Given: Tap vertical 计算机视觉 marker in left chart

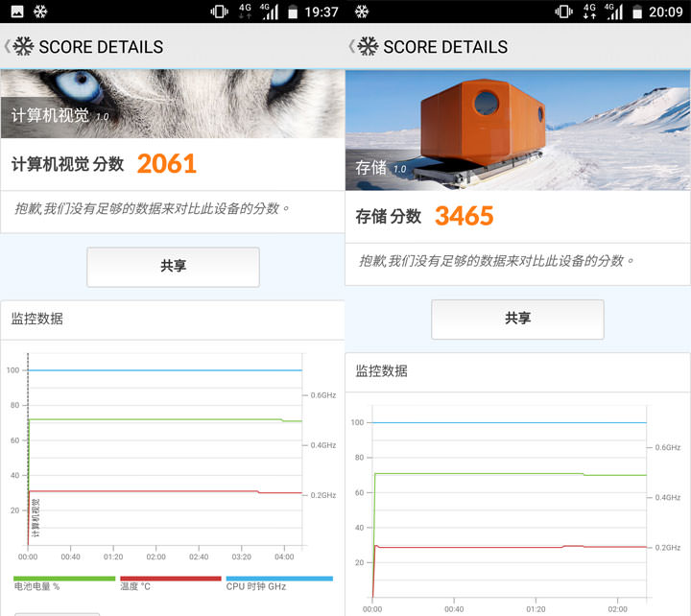Looking at the screenshot, I should click(x=36, y=518).
